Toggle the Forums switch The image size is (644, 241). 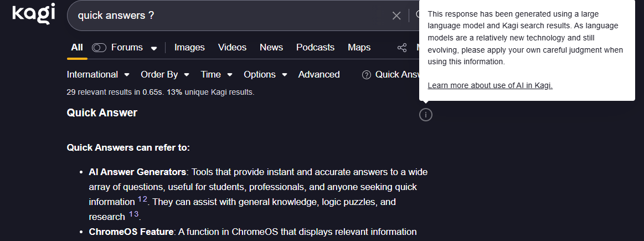click(x=99, y=48)
